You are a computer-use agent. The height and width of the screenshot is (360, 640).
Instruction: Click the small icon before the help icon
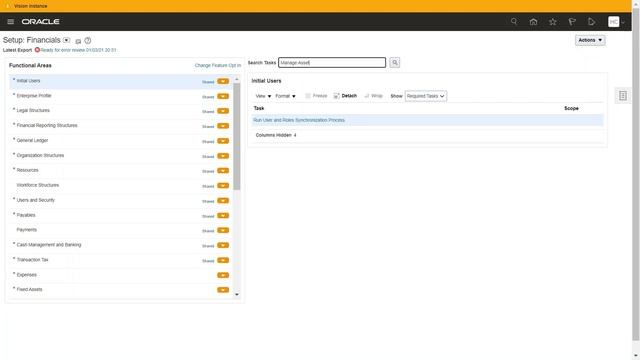pyautogui.click(x=78, y=41)
